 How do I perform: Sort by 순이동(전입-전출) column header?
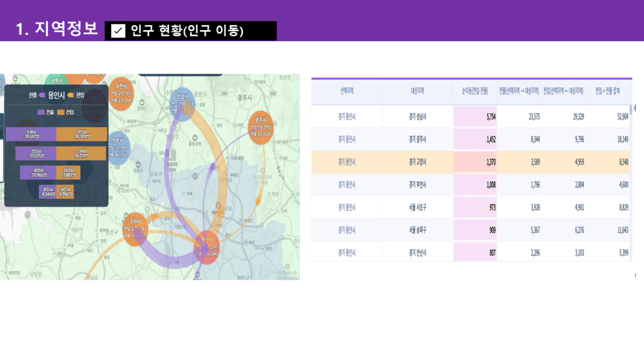475,91
